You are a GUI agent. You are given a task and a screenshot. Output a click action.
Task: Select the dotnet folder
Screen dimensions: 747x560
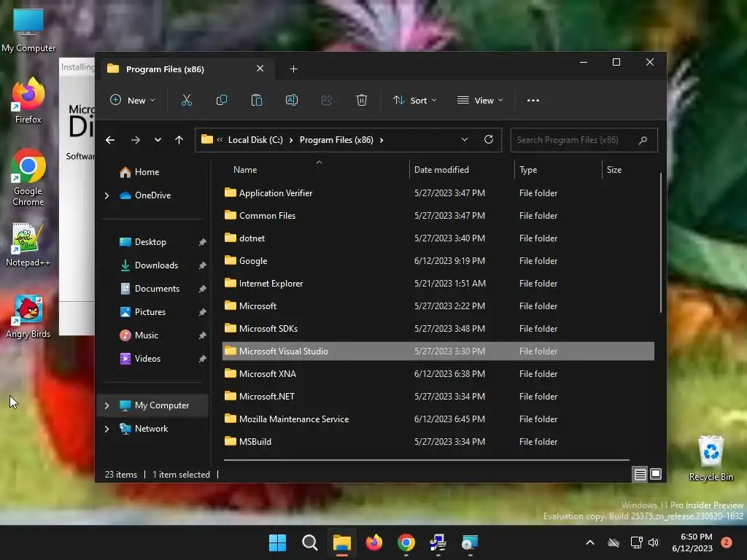[438, 238]
